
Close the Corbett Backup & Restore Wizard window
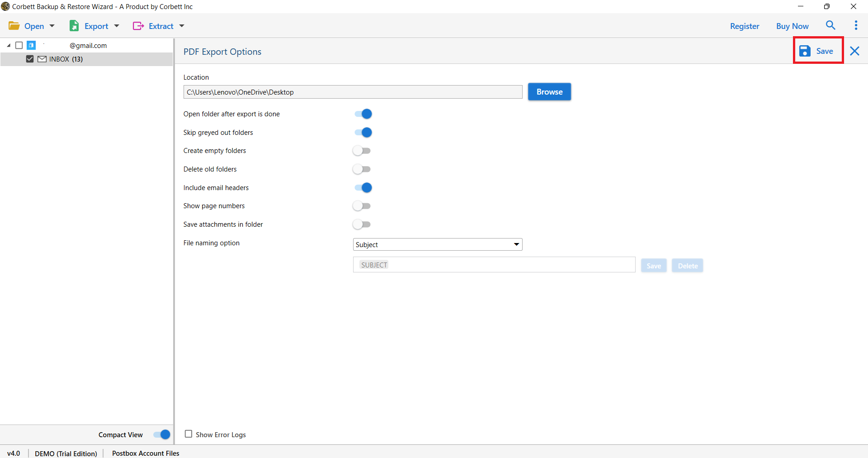(x=854, y=6)
